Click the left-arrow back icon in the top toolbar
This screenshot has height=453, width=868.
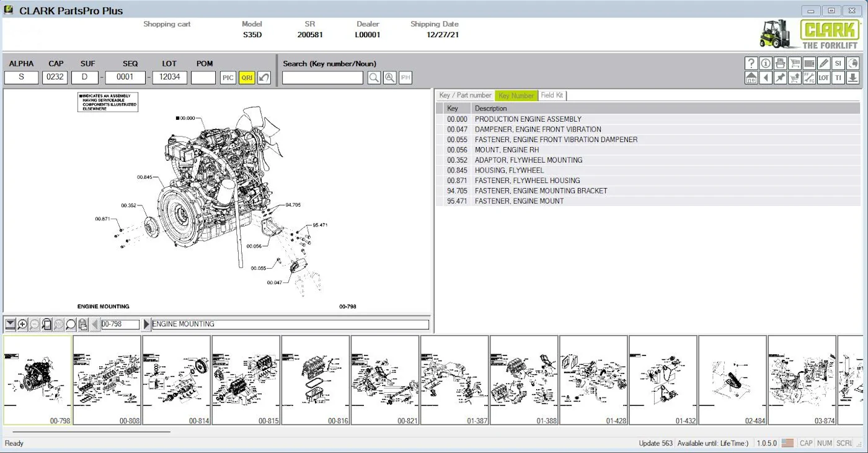pyautogui.click(x=766, y=78)
